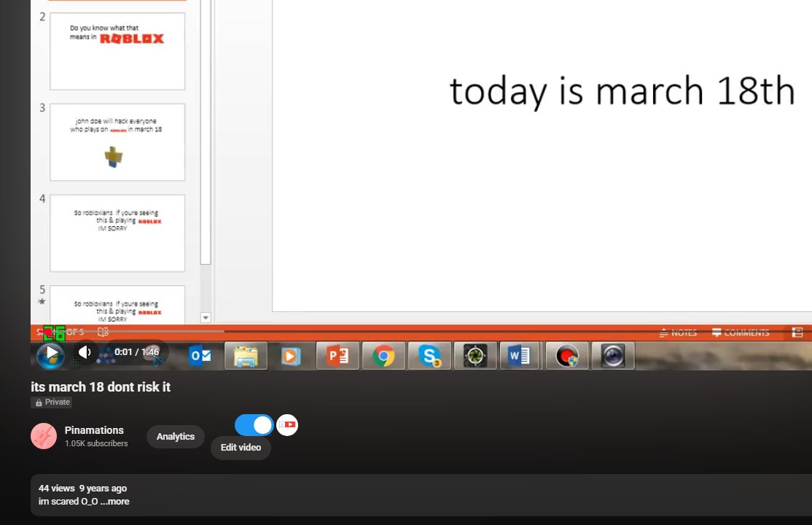This screenshot has width=812, height=525.
Task: Open the Analytics page for this video
Action: pyautogui.click(x=176, y=436)
